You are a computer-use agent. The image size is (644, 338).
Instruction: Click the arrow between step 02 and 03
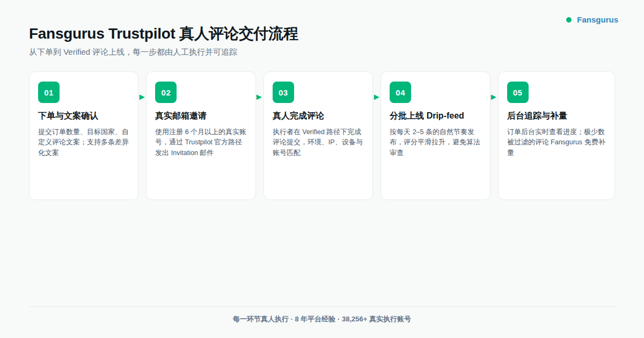259,98
